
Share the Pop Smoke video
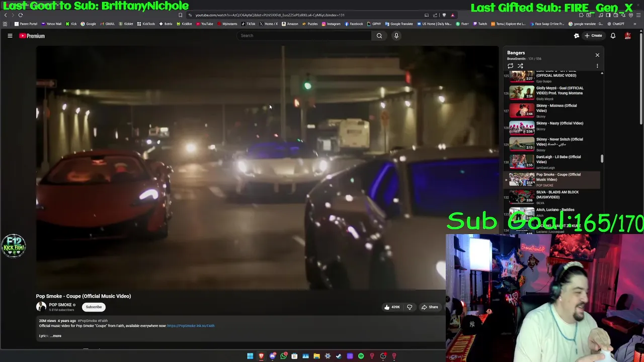pos(430,307)
